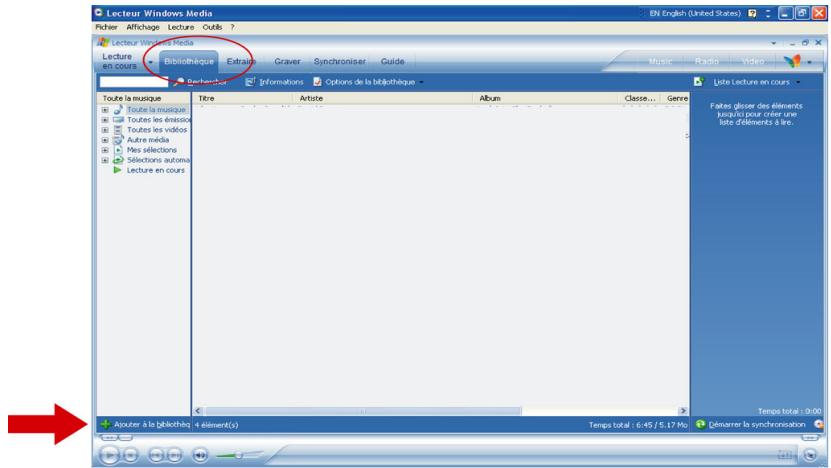Sort by the Classe column header

[640, 98]
